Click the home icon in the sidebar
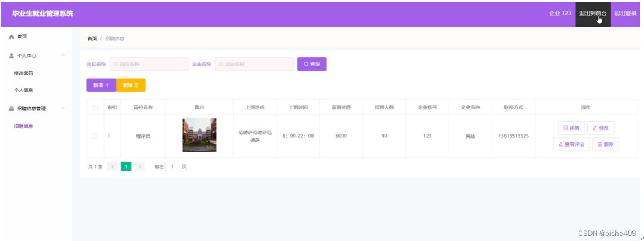The height and width of the screenshot is (241, 644). pos(12,37)
